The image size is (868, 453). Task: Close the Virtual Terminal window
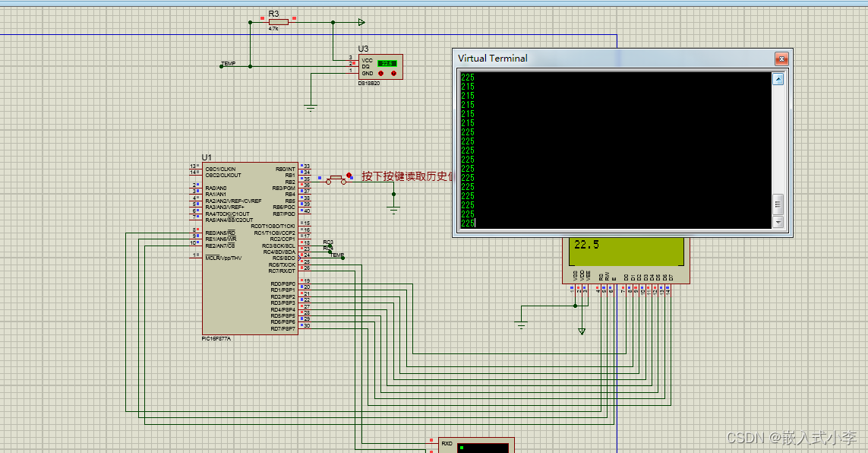tap(781, 59)
